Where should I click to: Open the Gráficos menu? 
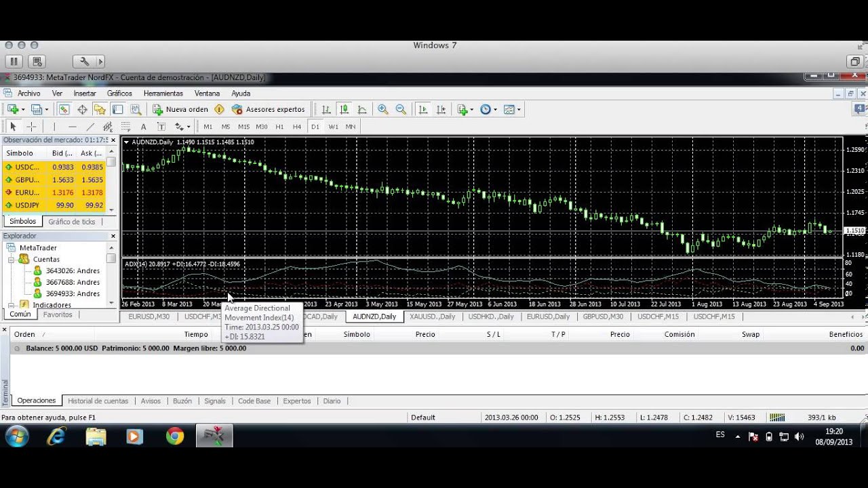119,94
